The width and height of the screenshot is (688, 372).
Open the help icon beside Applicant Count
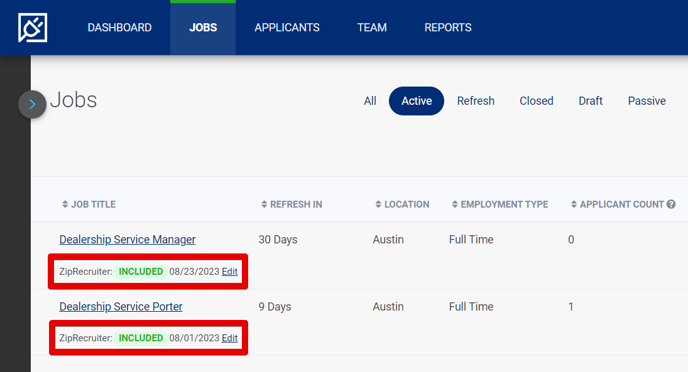671,204
